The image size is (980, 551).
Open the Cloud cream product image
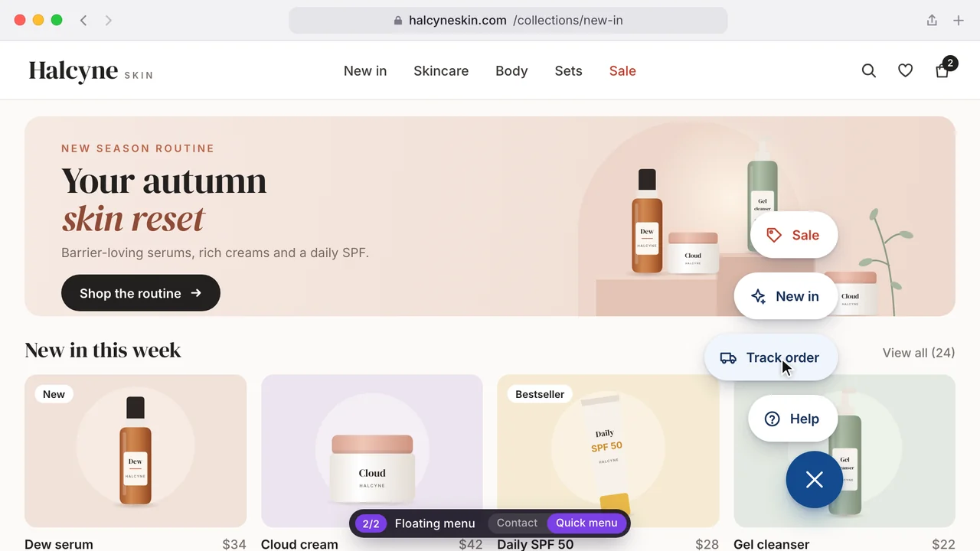tap(372, 451)
